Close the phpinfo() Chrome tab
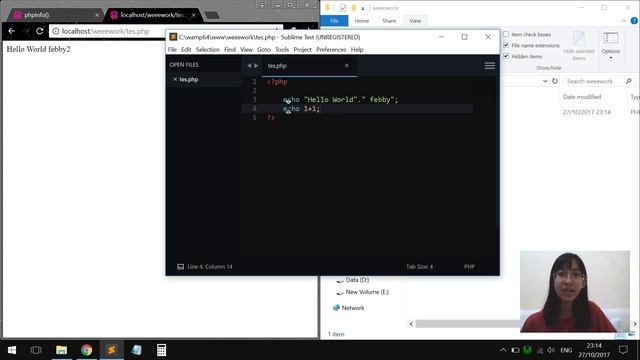 [97, 15]
